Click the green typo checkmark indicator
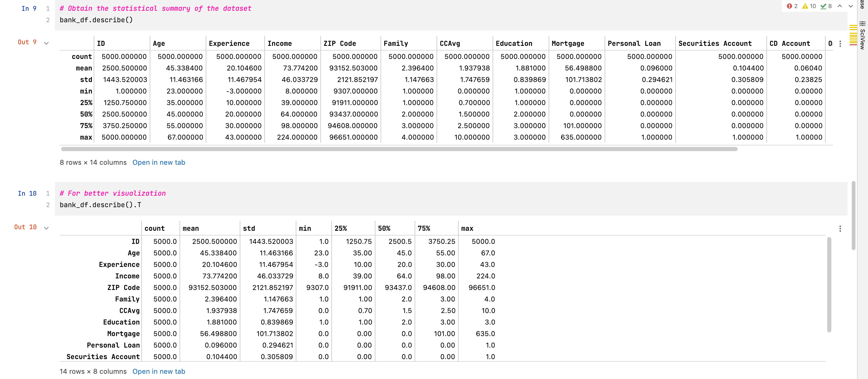The width and height of the screenshot is (868, 379). coord(823,6)
